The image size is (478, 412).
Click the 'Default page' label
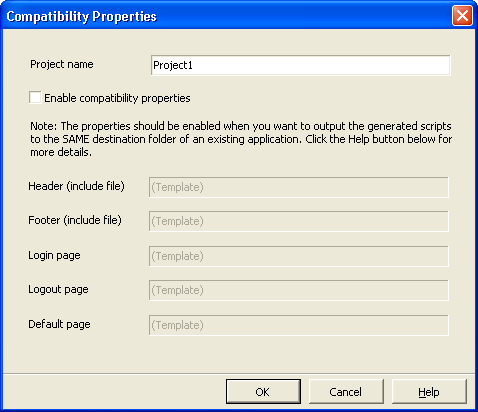tap(59, 324)
